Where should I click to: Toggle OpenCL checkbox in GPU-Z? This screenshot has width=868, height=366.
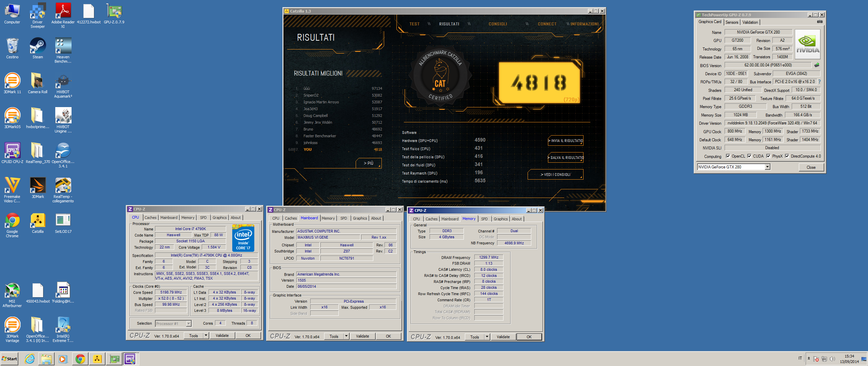pos(728,156)
